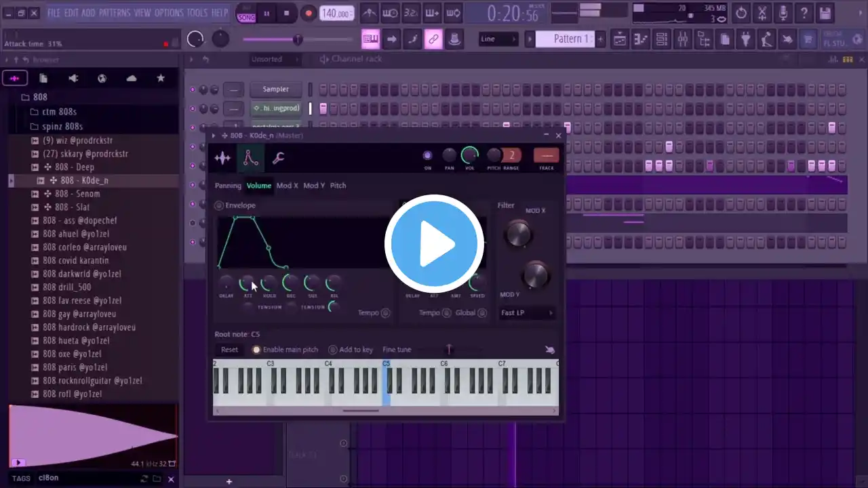Toggle the SONG/PAT mode switch
This screenshot has width=868, height=488.
pos(246,14)
